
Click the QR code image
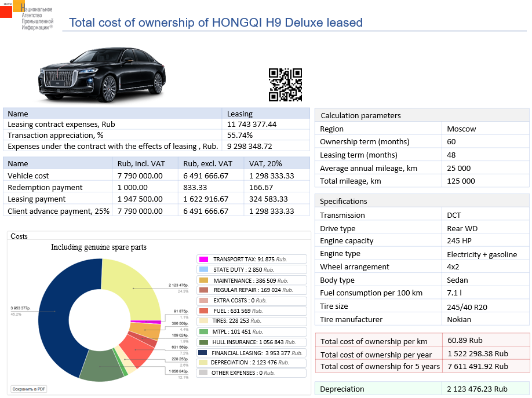coord(285,85)
